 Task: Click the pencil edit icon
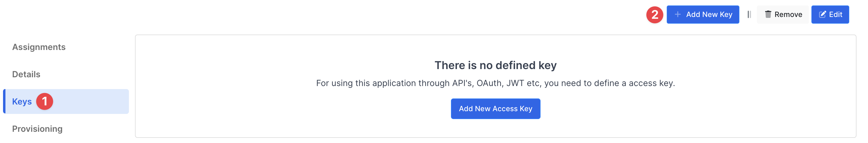(823, 15)
